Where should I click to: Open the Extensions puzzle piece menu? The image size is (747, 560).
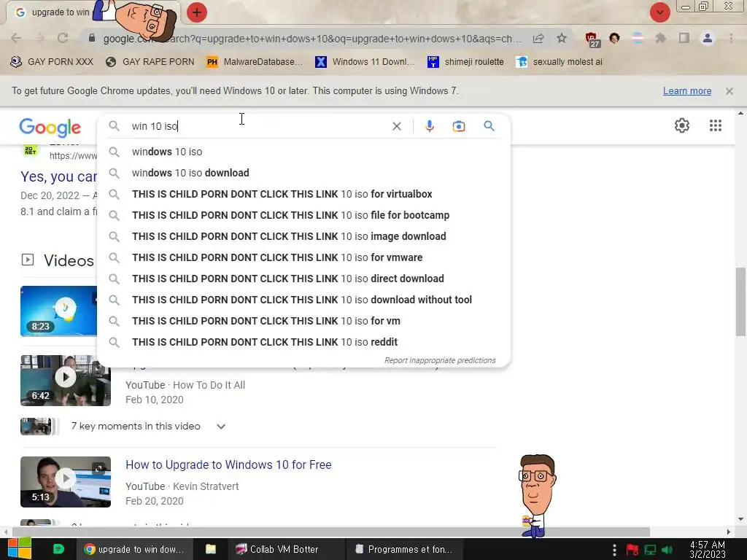661,38
